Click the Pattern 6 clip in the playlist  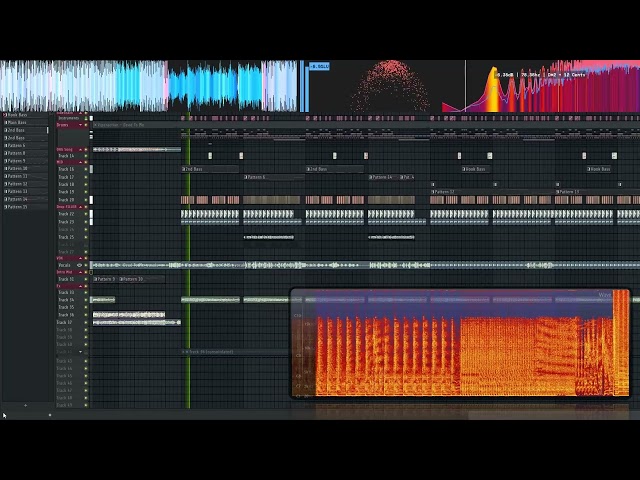274,177
